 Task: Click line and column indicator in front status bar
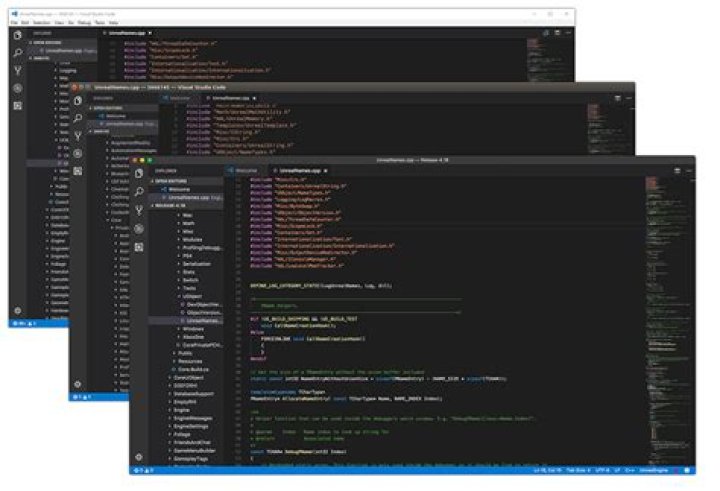(547, 470)
